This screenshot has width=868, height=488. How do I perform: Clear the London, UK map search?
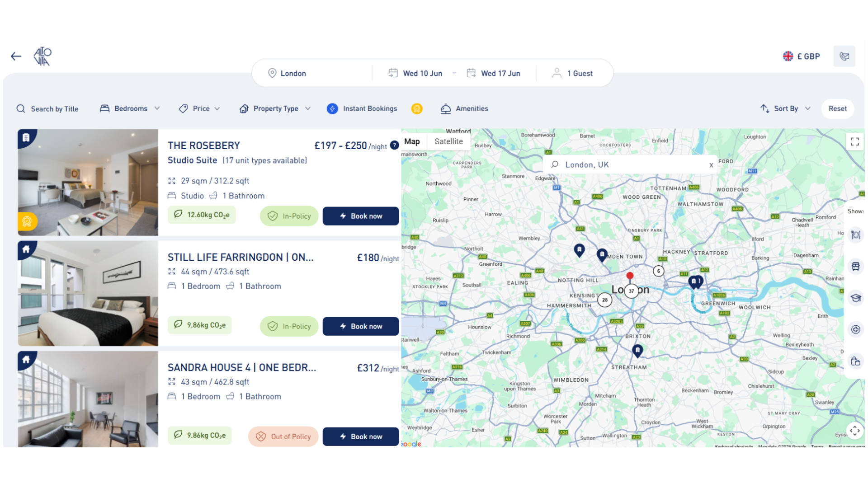coord(711,165)
